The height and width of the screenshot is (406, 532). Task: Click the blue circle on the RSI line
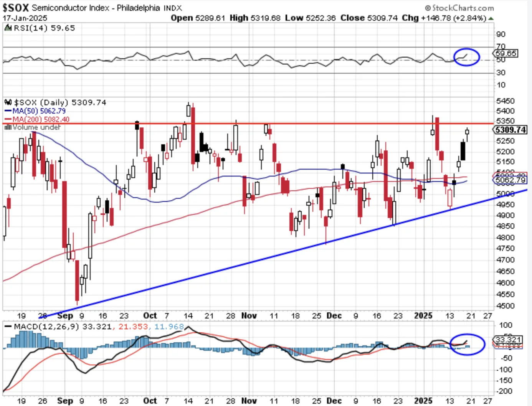[x=467, y=57]
